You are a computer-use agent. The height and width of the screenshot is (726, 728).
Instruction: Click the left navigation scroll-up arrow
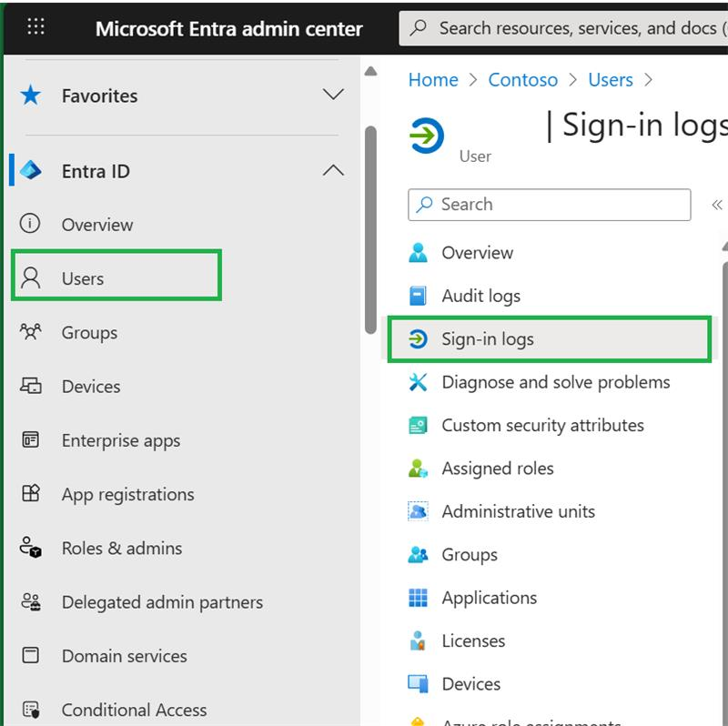pyautogui.click(x=370, y=71)
